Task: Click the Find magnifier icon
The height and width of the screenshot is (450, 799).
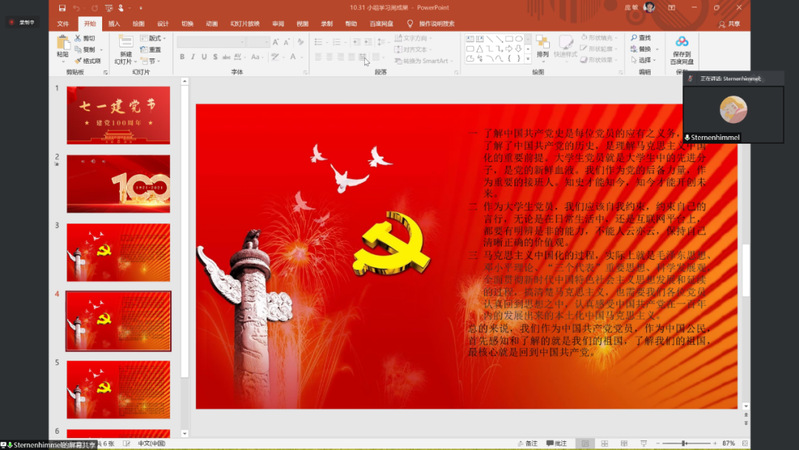Action: [633, 38]
